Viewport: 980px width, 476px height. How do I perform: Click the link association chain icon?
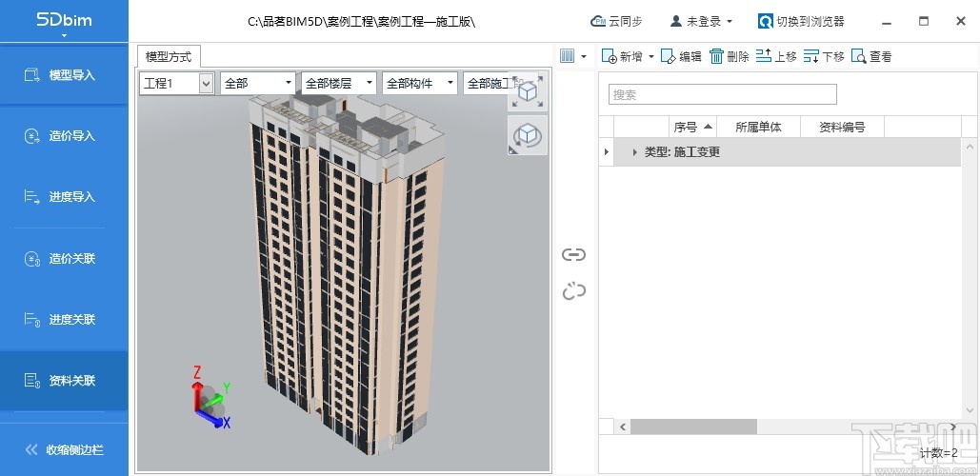[573, 254]
